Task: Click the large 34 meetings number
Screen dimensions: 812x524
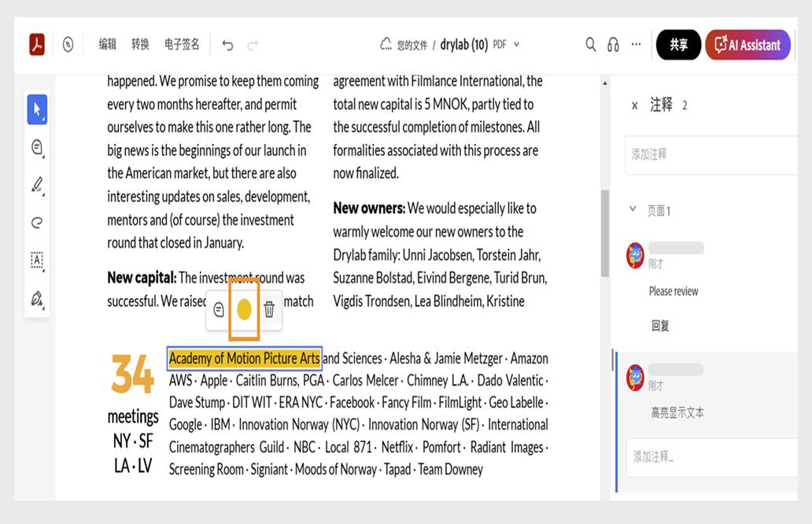Action: (x=132, y=374)
